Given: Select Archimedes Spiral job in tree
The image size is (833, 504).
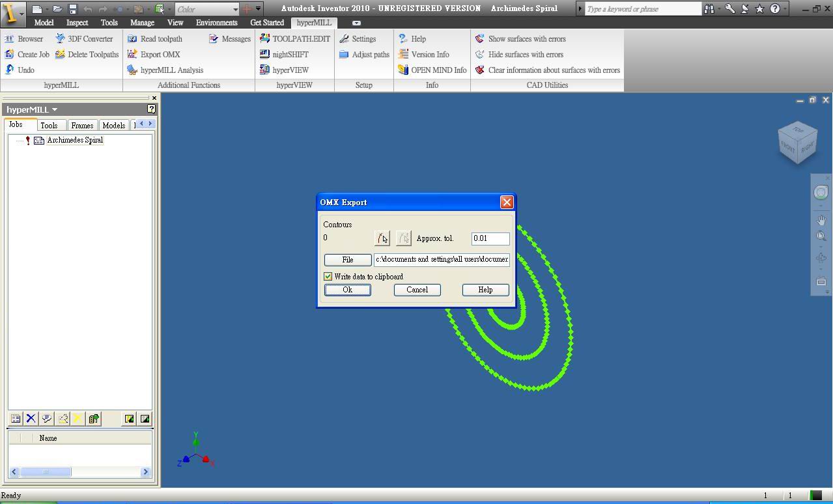Looking at the screenshot, I should point(75,140).
